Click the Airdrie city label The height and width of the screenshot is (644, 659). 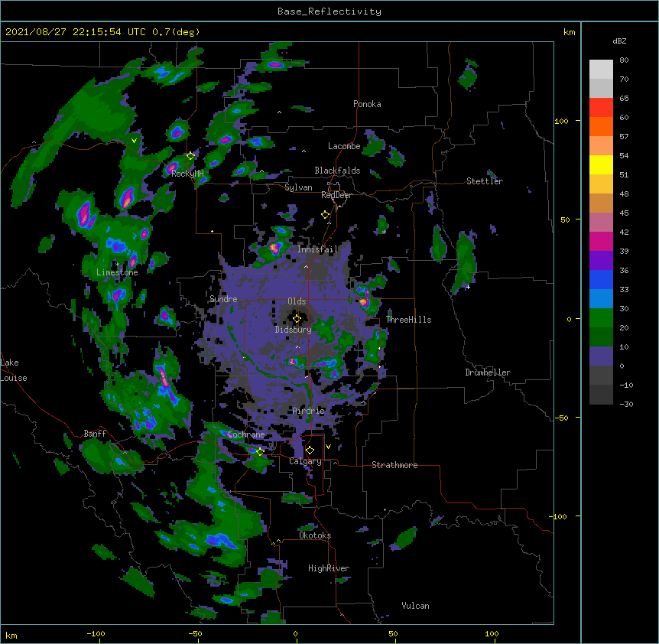pyautogui.click(x=309, y=411)
